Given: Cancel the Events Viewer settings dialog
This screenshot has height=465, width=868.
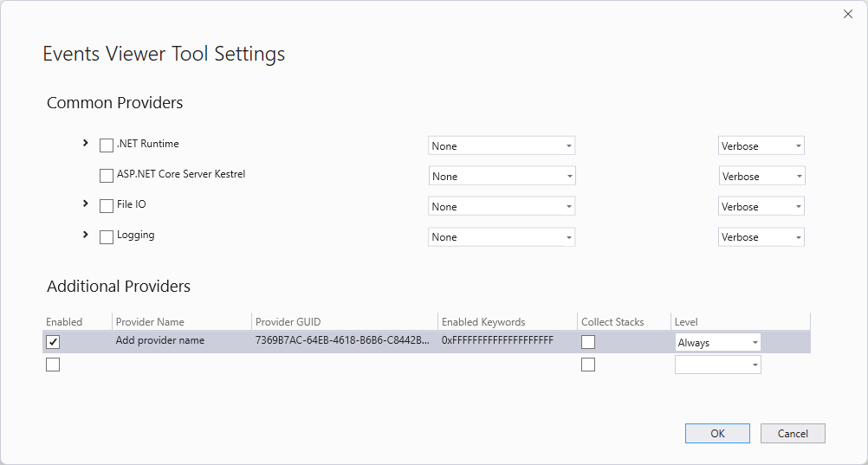Looking at the screenshot, I should click(793, 434).
